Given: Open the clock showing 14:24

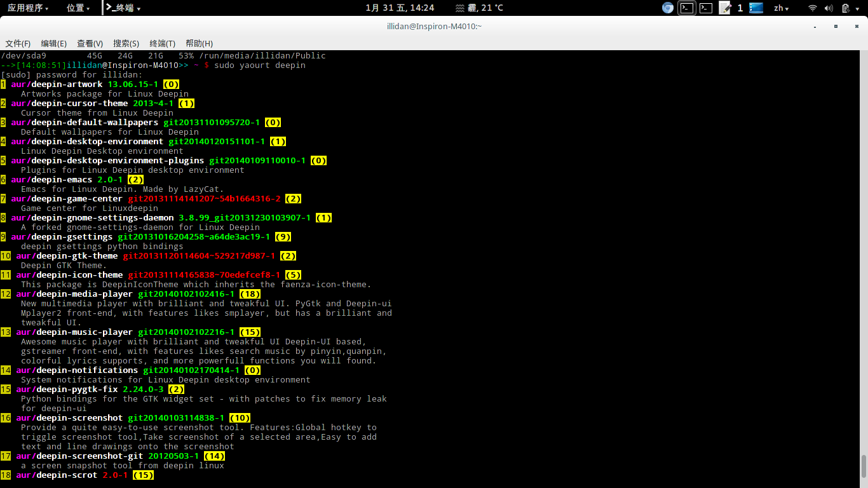Looking at the screenshot, I should click(x=400, y=8).
